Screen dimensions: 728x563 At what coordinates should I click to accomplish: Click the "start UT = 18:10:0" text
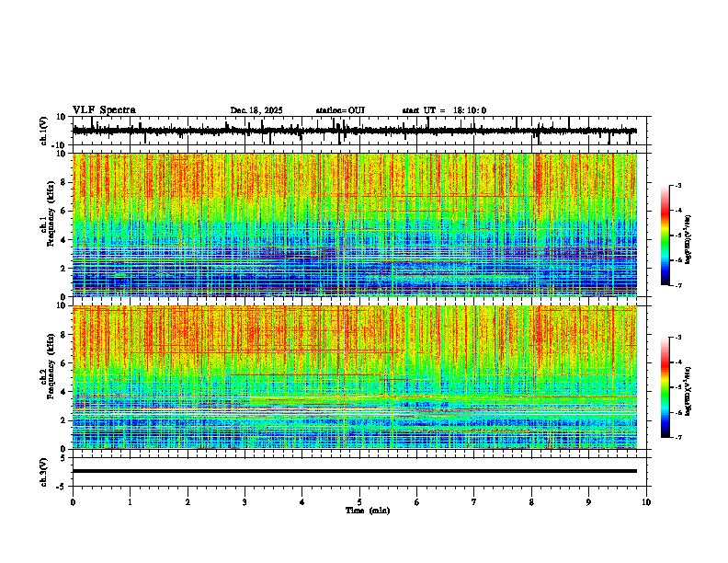pyautogui.click(x=444, y=110)
